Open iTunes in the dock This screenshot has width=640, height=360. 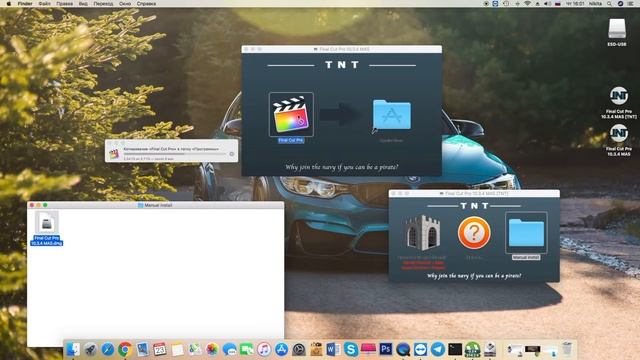click(264, 349)
